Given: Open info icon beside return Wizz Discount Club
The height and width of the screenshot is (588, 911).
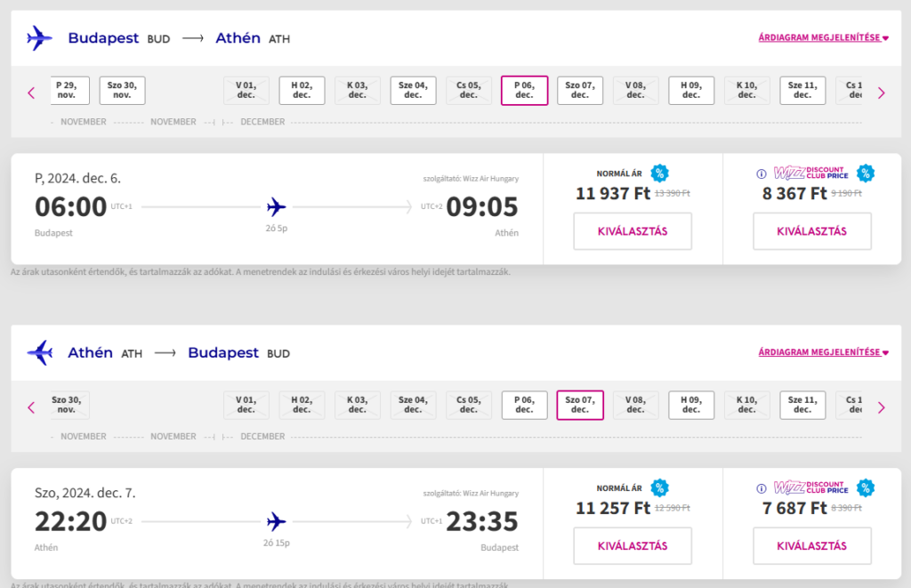Looking at the screenshot, I should click(762, 488).
